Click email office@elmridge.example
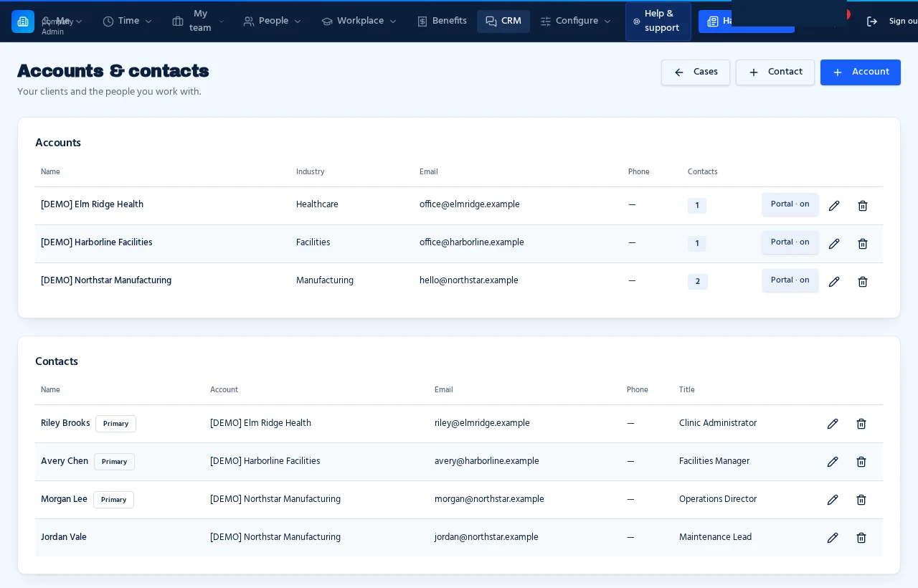Viewport: 918px width, 588px height. (x=470, y=205)
